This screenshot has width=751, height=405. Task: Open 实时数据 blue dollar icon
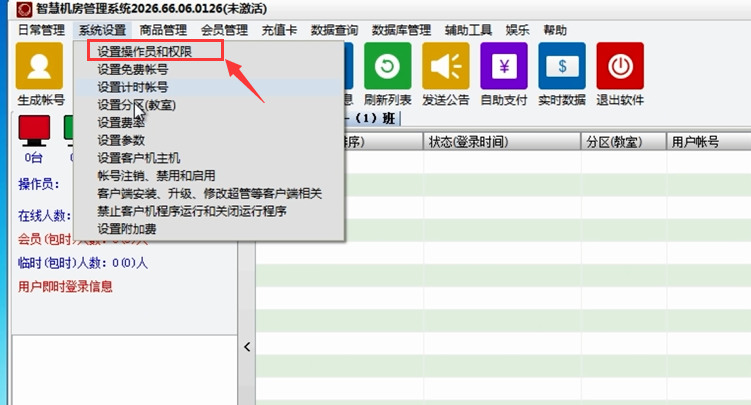tap(561, 66)
